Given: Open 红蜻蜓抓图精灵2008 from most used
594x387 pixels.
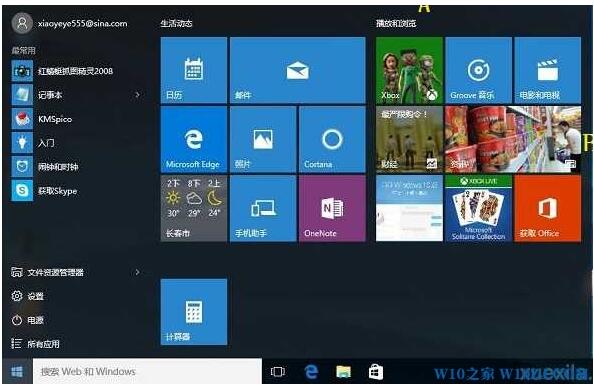Looking at the screenshot, I should (76, 71).
